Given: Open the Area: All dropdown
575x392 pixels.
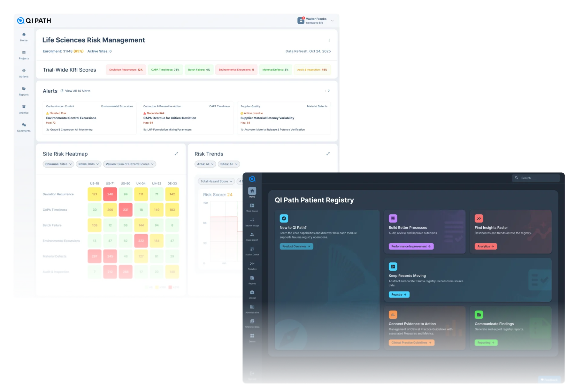Looking at the screenshot, I should (205, 164).
